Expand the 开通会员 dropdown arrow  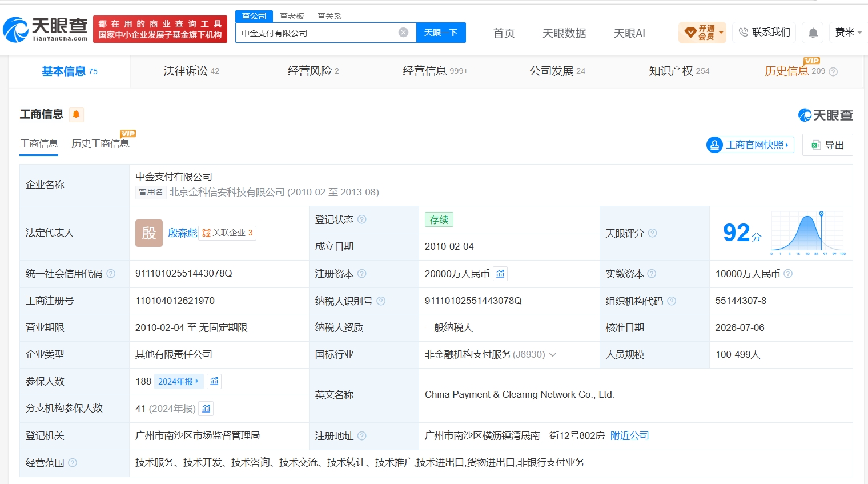[x=721, y=33]
